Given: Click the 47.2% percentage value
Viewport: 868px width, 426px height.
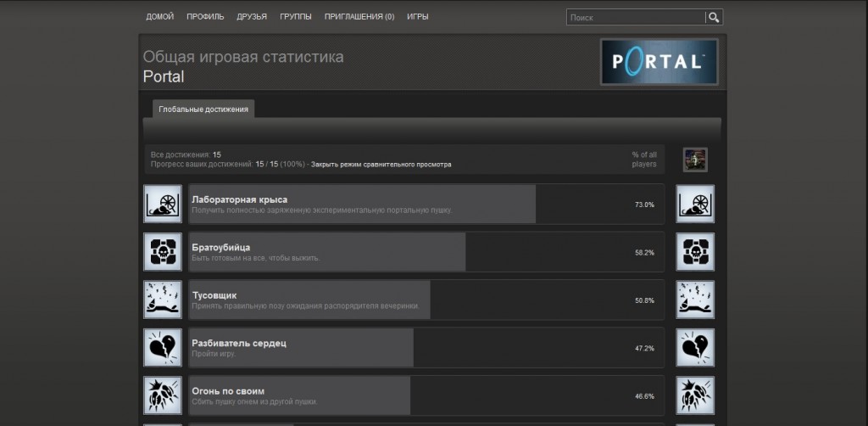Looking at the screenshot, I should click(x=644, y=349).
